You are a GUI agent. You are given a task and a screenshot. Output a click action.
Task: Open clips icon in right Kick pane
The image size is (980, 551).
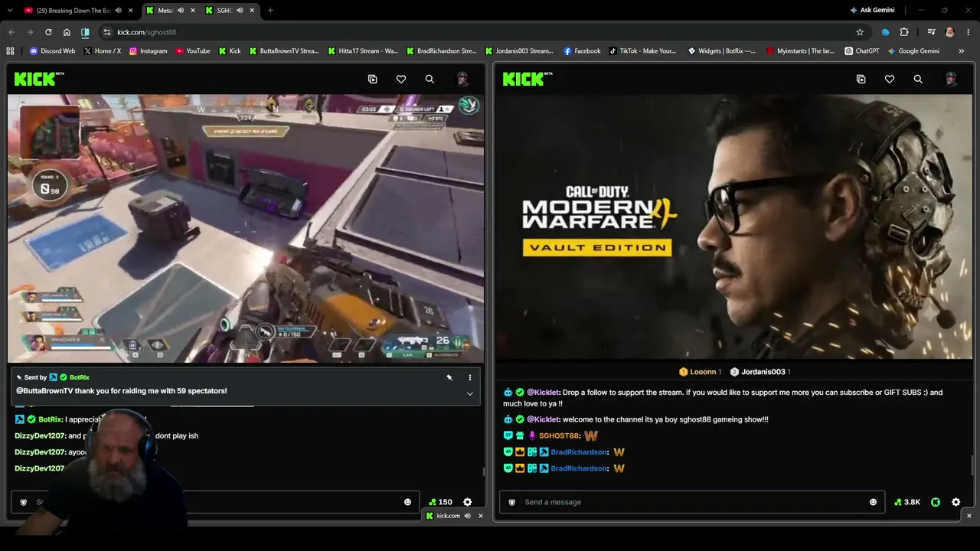pos(861,79)
